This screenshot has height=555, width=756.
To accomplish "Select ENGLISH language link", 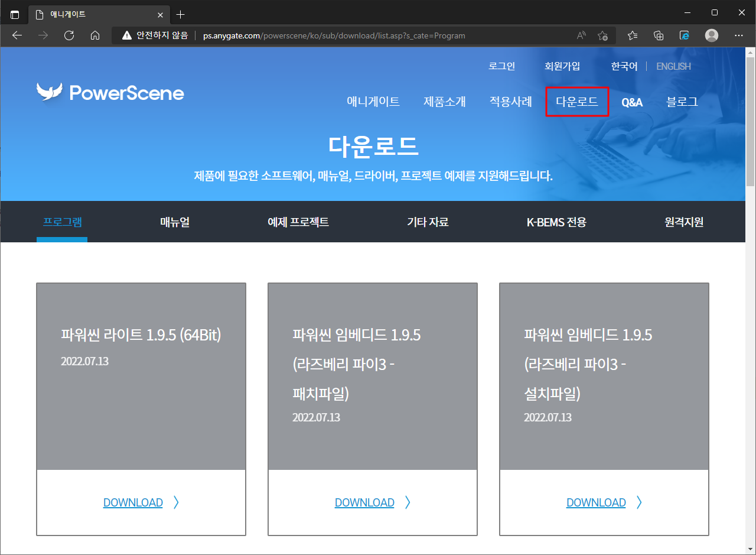I will (x=673, y=66).
